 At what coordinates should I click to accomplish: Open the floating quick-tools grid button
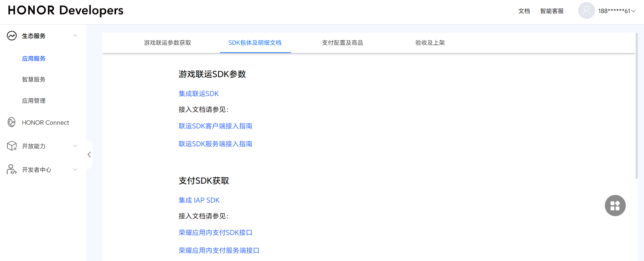coord(615,205)
